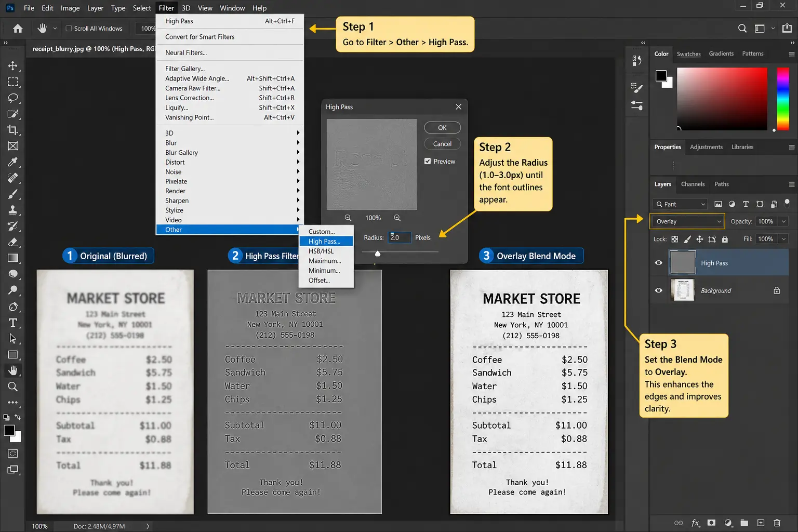Toggle lock position icon
The height and width of the screenshot is (532, 798).
pyautogui.click(x=699, y=239)
